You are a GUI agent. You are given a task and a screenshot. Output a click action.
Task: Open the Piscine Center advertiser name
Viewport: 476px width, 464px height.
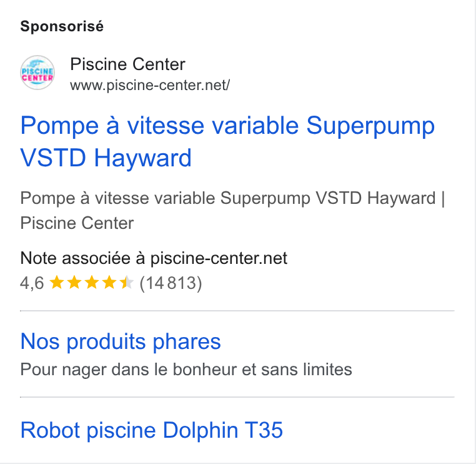[x=127, y=64]
